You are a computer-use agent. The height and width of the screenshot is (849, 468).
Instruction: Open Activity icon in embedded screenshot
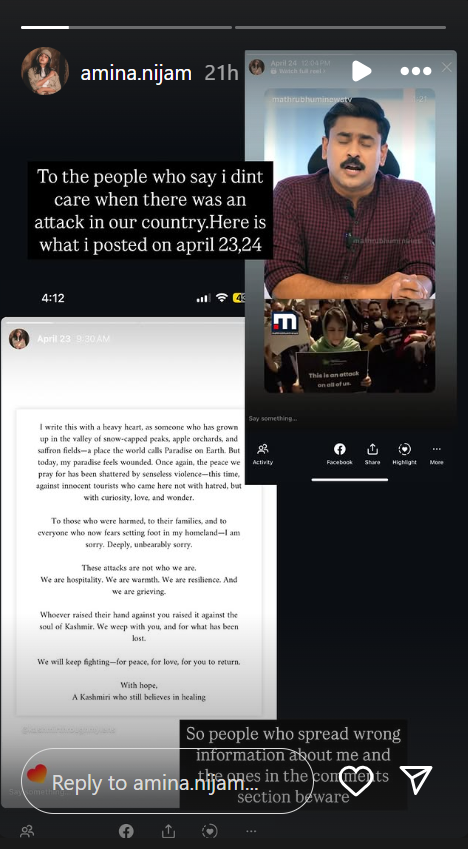point(263,454)
